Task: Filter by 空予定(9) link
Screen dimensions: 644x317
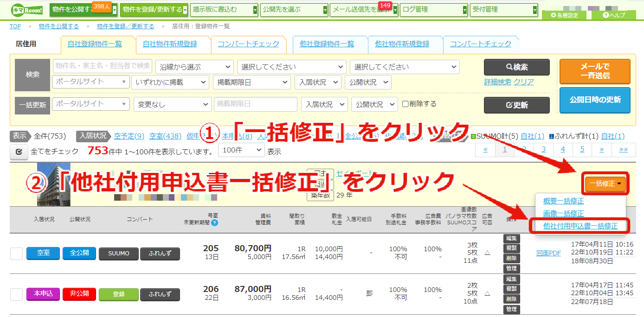Action: pos(129,136)
